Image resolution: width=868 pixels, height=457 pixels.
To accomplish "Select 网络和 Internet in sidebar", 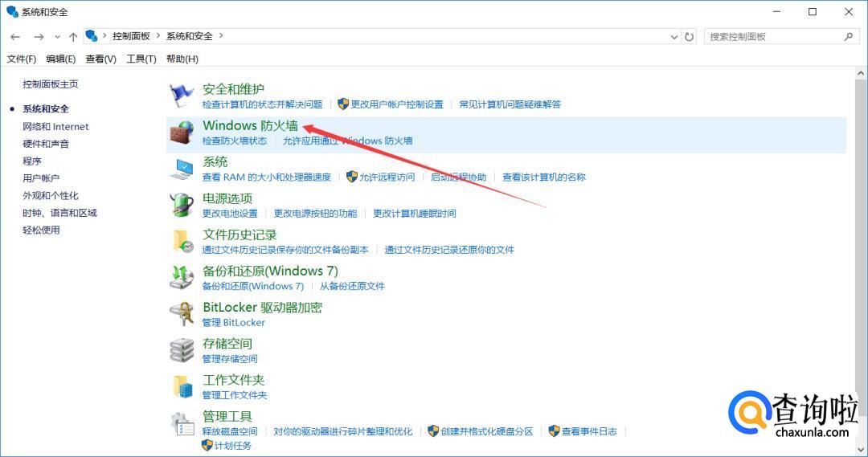I will (55, 127).
